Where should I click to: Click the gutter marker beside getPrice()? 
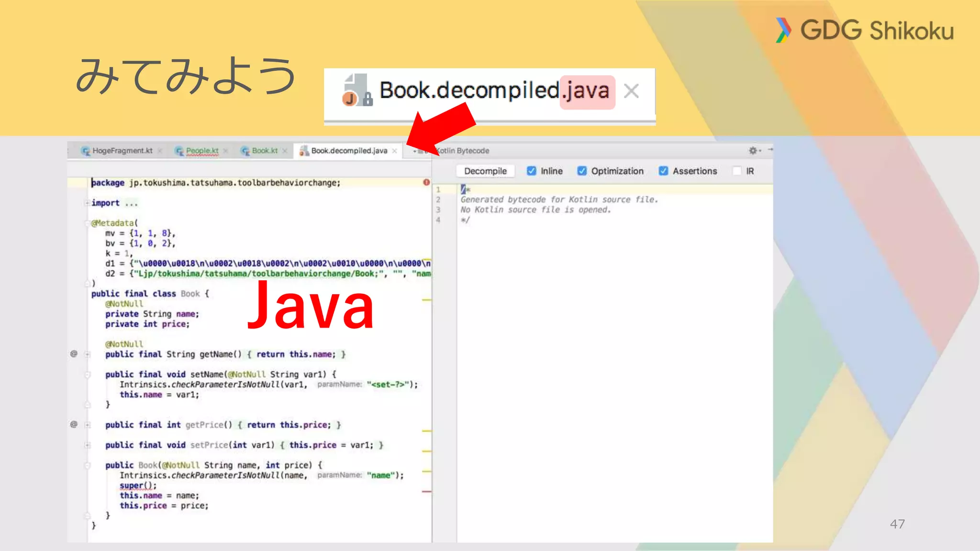point(74,424)
